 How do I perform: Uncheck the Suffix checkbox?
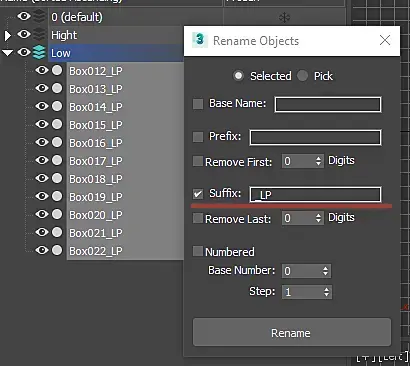tap(198, 194)
